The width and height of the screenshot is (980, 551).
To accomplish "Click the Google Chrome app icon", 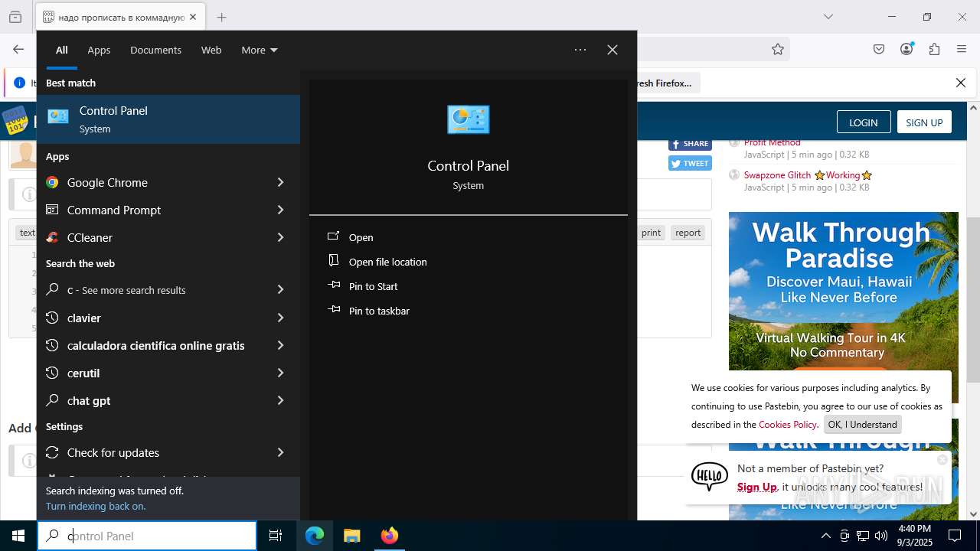I will pyautogui.click(x=52, y=182).
